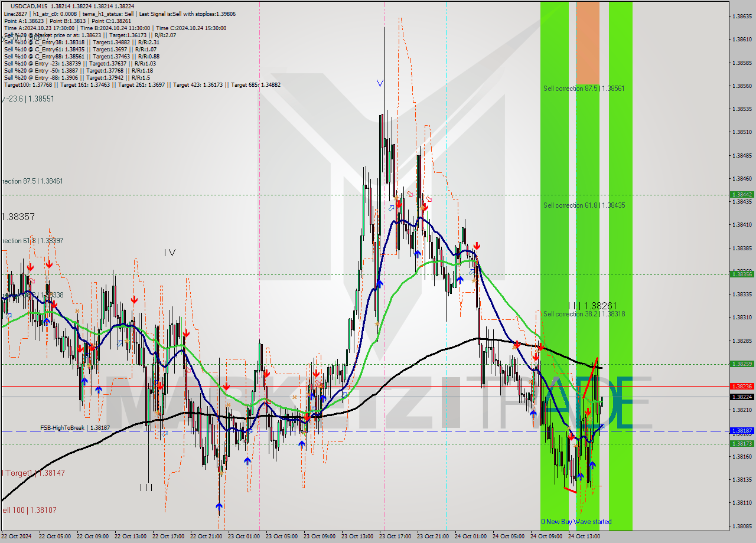
Task: Click the blue 'V' wave label at the peak
Action: pyautogui.click(x=380, y=83)
